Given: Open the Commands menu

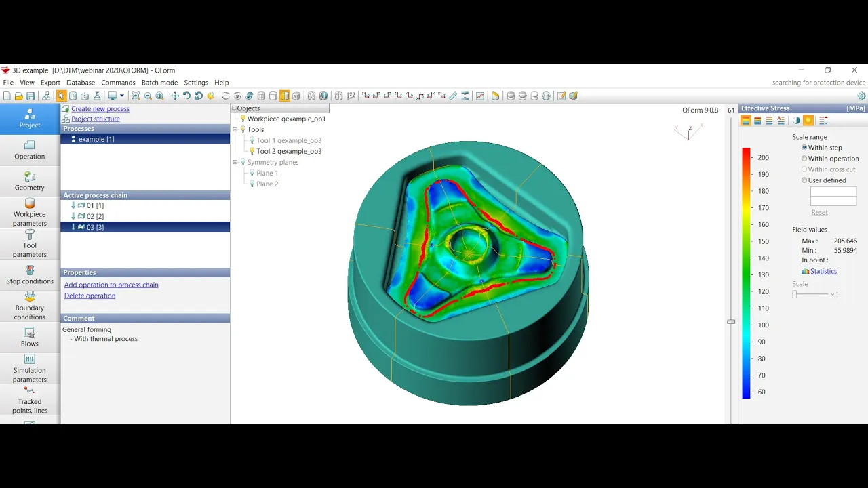Looking at the screenshot, I should coord(119,83).
